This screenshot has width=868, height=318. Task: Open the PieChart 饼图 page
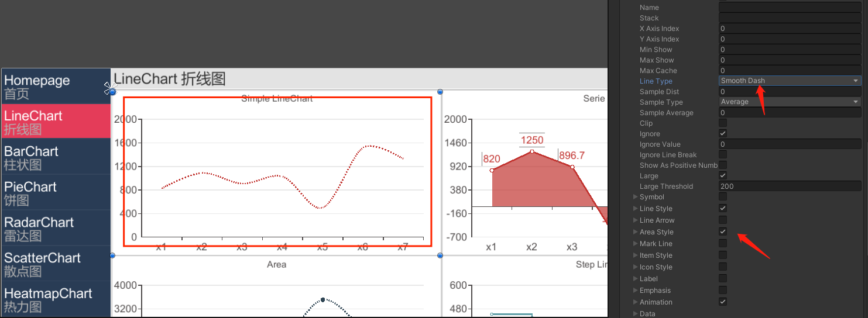[x=56, y=193]
